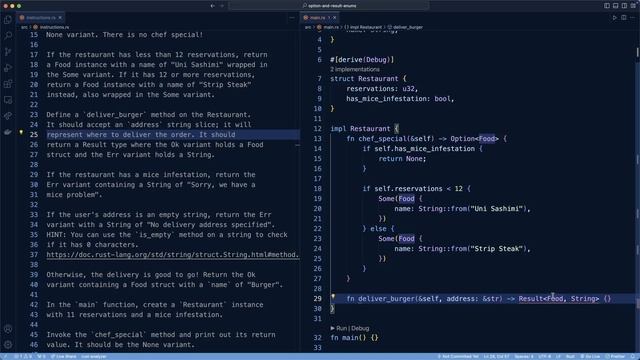Viewport: 640px width, 360px height.
Task: Click the Spaces indentation setting in status bar
Action: (524, 356)
